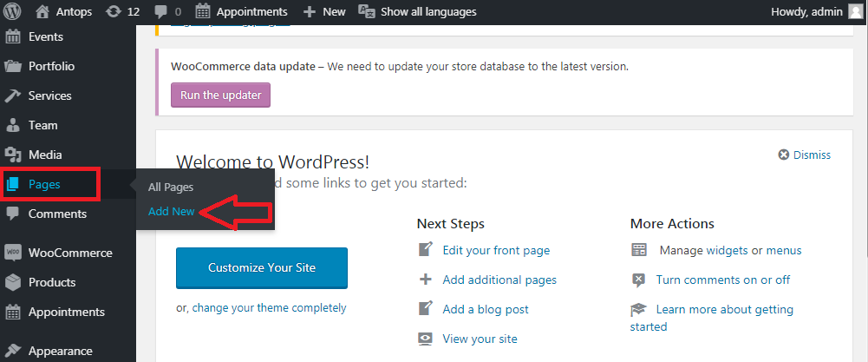
Task: Click Show all languages label
Action: (428, 11)
